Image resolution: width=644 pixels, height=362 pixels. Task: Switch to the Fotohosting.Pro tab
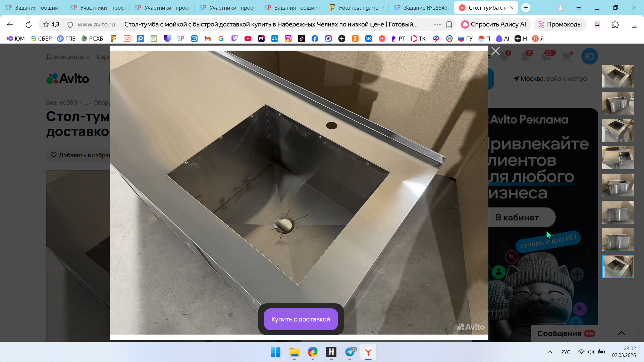click(357, 7)
